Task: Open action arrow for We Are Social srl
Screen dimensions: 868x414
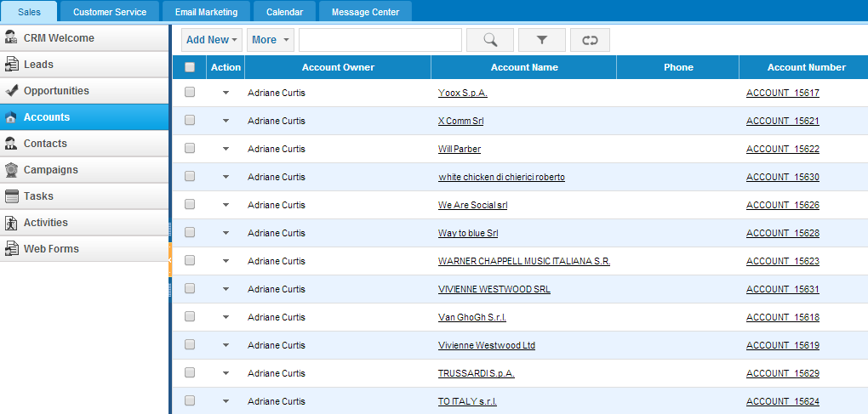Action: point(226,205)
